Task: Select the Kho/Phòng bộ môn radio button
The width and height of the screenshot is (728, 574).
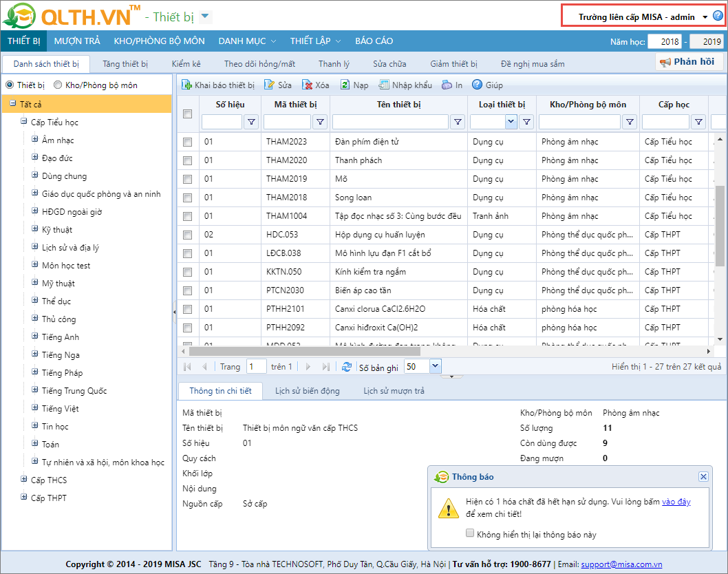Action: click(58, 85)
